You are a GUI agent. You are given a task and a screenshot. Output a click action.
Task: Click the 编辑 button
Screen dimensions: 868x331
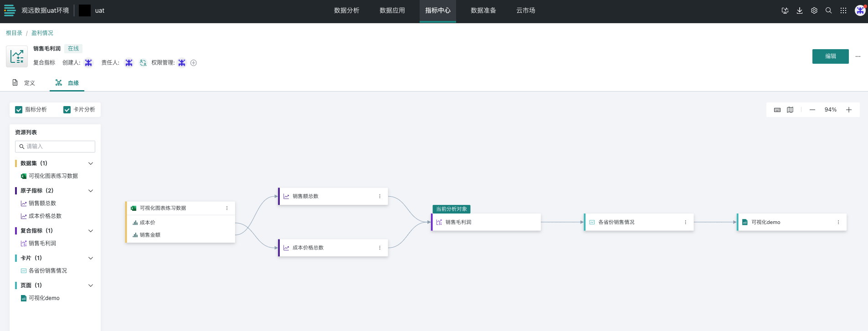(830, 56)
